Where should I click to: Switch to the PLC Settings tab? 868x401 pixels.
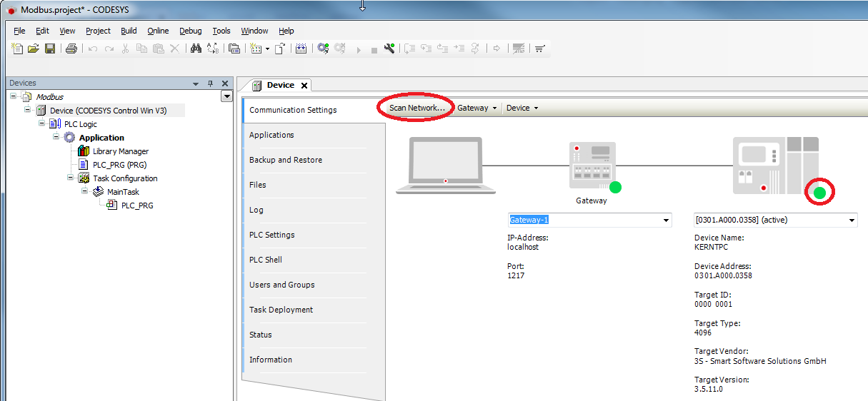271,235
